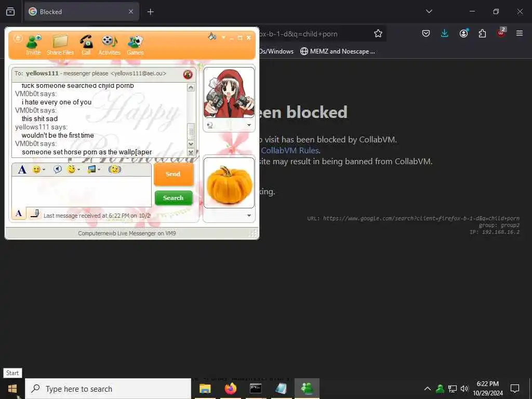Image resolution: width=532 pixels, height=399 pixels.
Task: Open the smiley emoticon picker
Action: (36, 169)
